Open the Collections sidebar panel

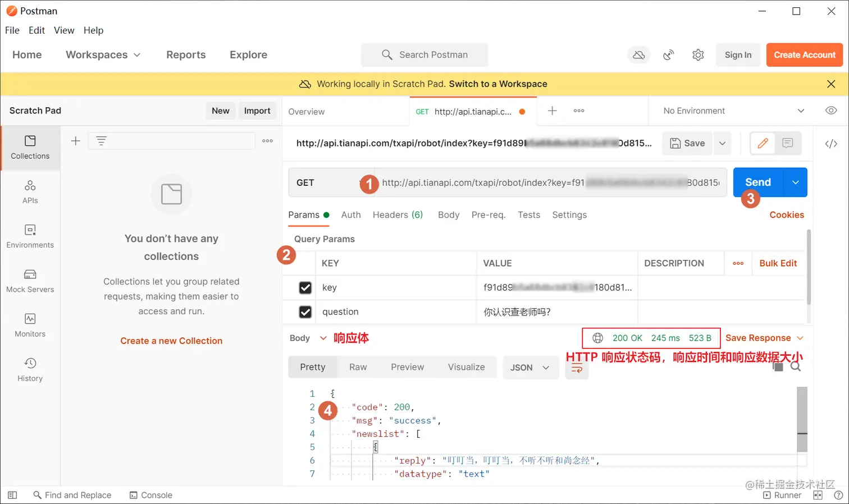click(x=30, y=148)
